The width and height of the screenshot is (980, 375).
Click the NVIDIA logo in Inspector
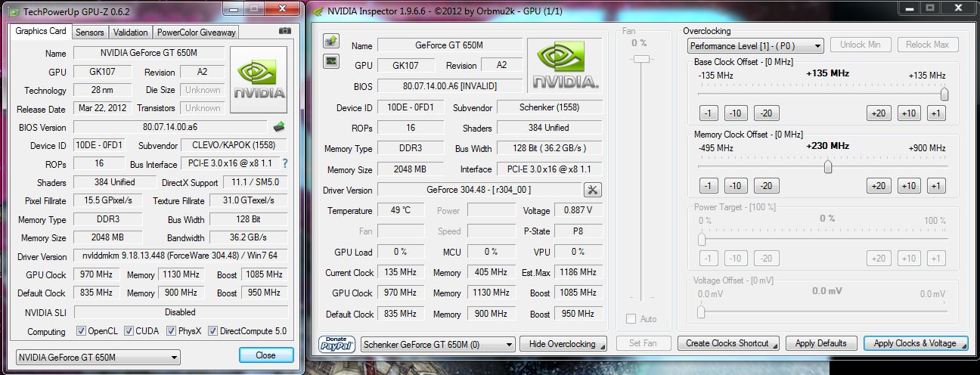566,66
